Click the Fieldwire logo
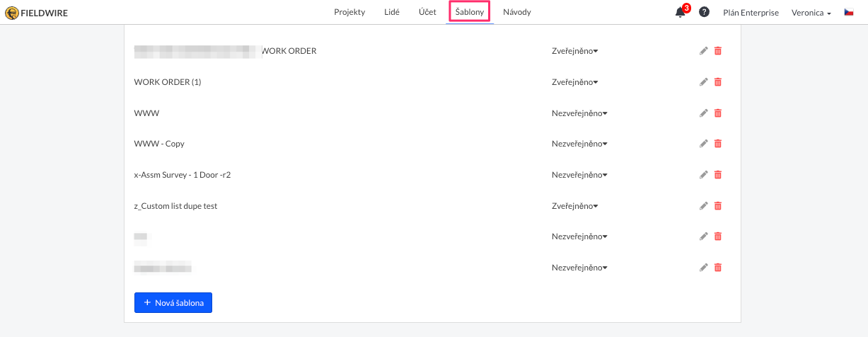868x337 pixels. 37,12
